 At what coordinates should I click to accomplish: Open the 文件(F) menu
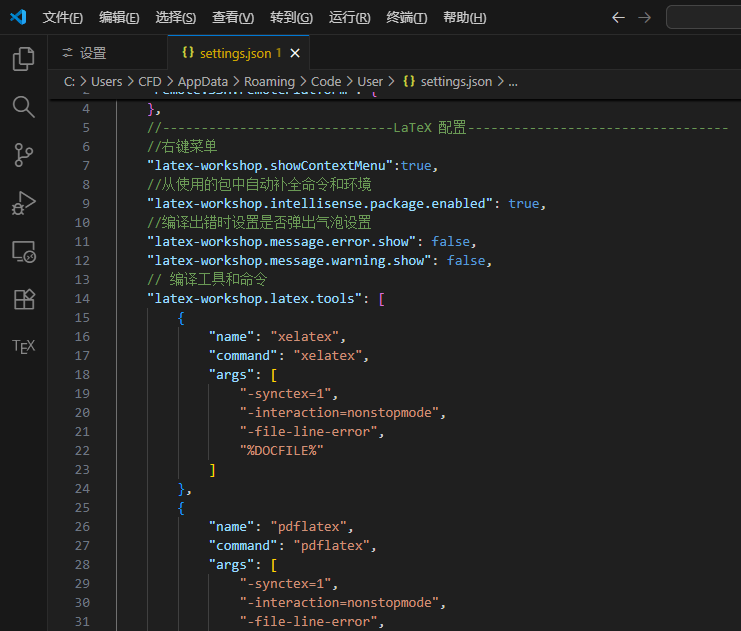coord(62,18)
